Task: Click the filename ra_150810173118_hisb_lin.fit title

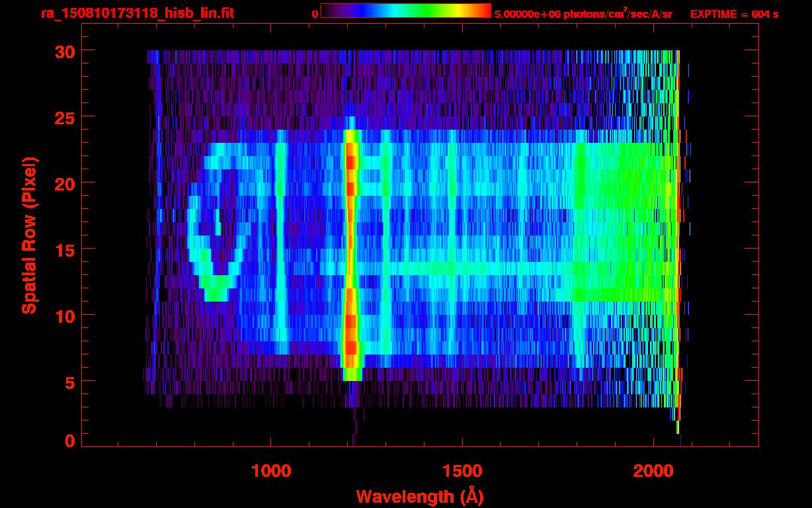Action: [136, 14]
